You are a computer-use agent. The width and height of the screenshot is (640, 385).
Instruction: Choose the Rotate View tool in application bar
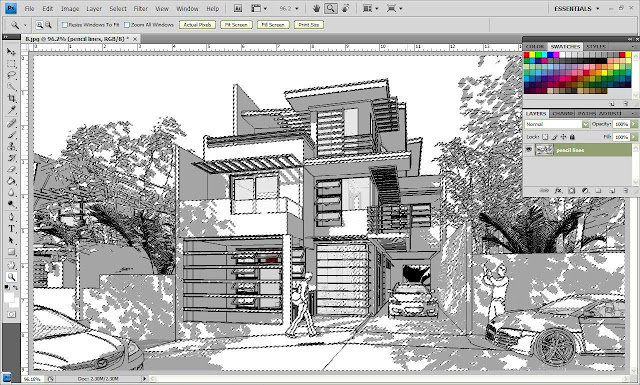click(x=346, y=8)
